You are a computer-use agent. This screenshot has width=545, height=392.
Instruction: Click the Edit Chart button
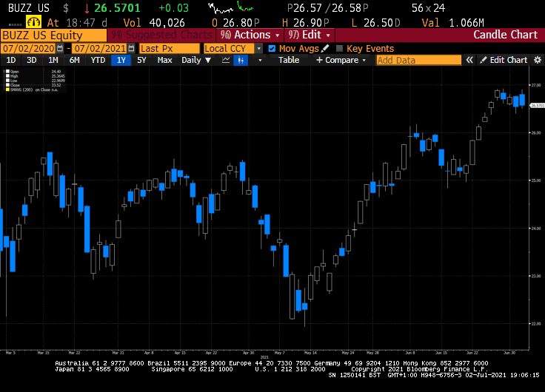(x=504, y=60)
